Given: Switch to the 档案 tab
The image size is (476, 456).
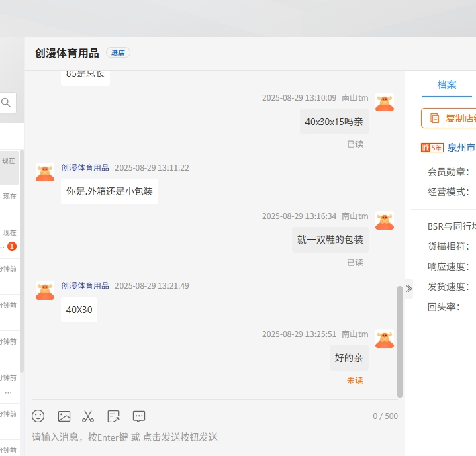Looking at the screenshot, I should pyautogui.click(x=446, y=85).
